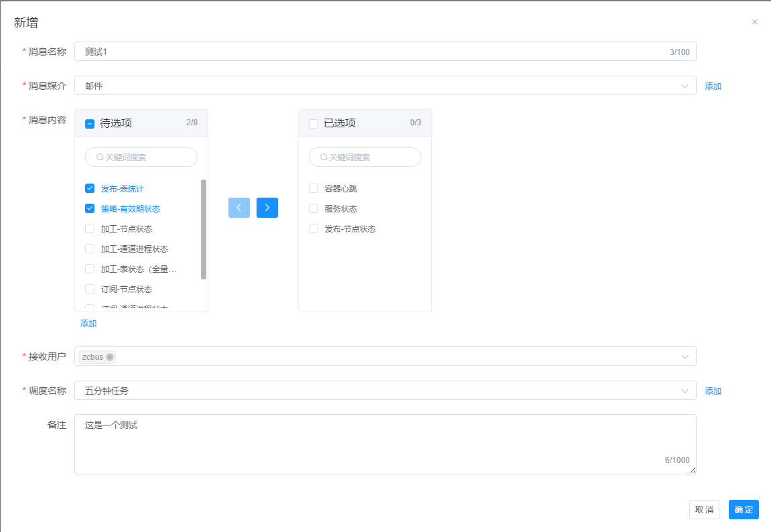Tick the 容器心跳 checkbox
This screenshot has height=532, width=771.
[x=313, y=188]
